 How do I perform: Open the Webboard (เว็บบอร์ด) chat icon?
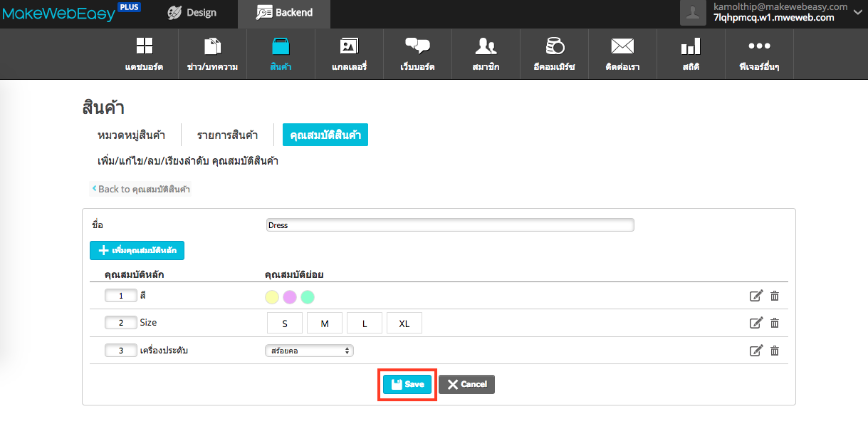pos(417,47)
